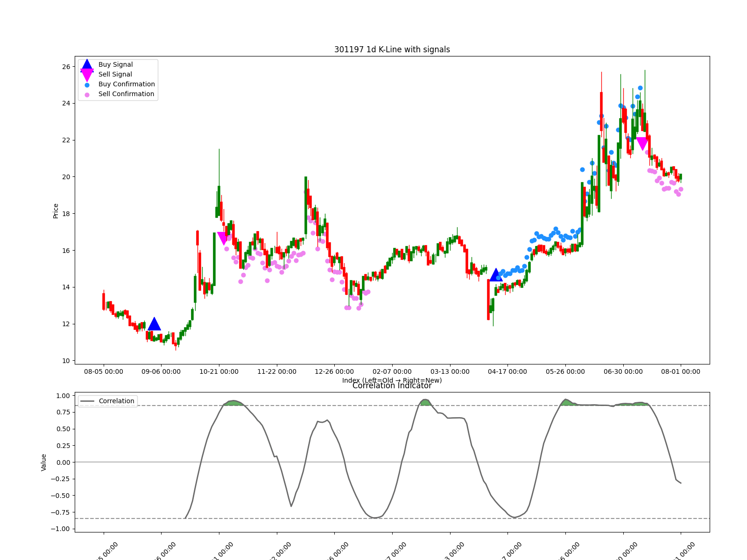Click the price axis tick '10'
The width and height of the screenshot is (747, 560).
(x=66, y=361)
